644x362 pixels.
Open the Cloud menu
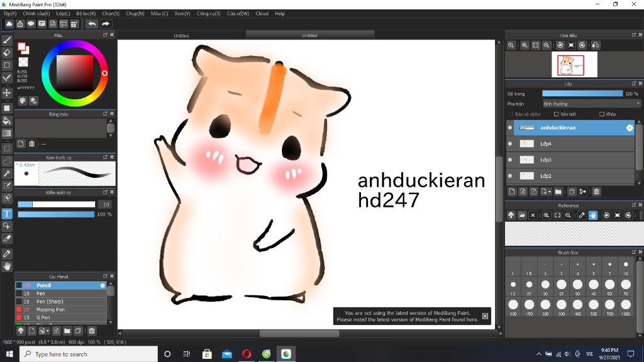click(x=262, y=14)
